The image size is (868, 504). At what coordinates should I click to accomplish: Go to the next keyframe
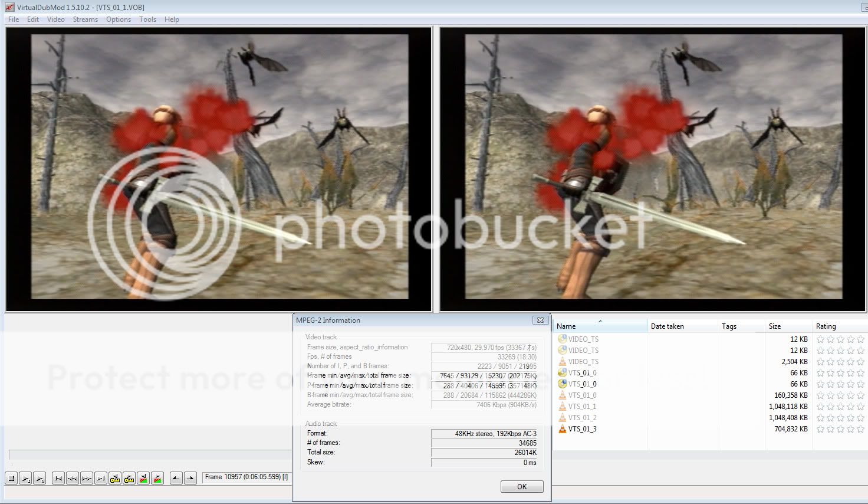click(129, 479)
